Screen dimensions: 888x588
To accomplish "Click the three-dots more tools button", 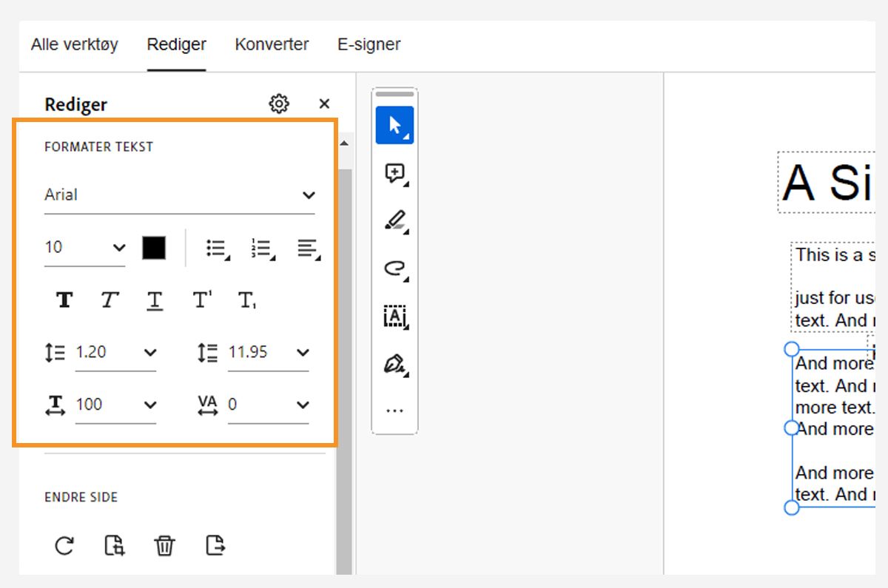I will pos(394,410).
